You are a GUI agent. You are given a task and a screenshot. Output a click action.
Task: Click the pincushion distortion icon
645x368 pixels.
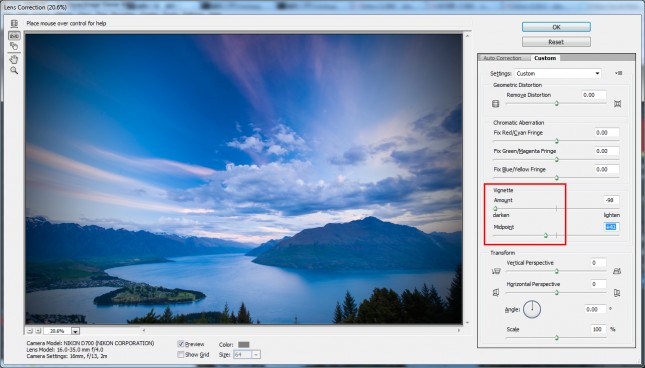tap(617, 104)
